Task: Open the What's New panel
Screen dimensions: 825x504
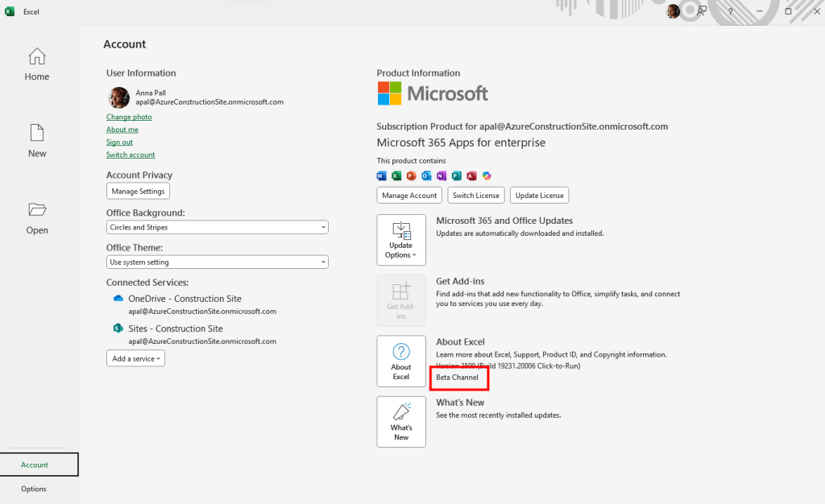Action: 401,422
